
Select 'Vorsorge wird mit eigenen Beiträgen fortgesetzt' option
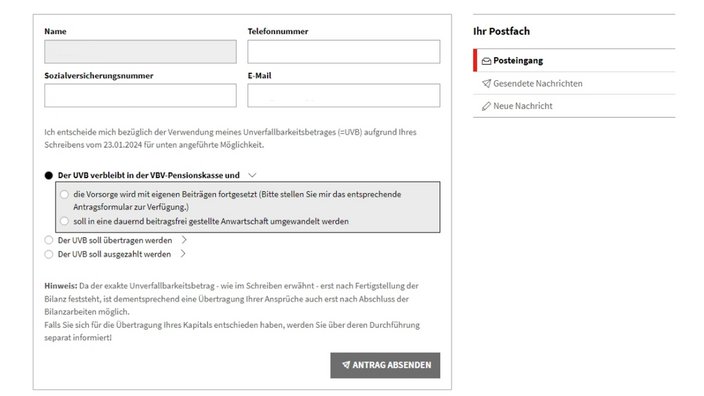[x=64, y=194]
